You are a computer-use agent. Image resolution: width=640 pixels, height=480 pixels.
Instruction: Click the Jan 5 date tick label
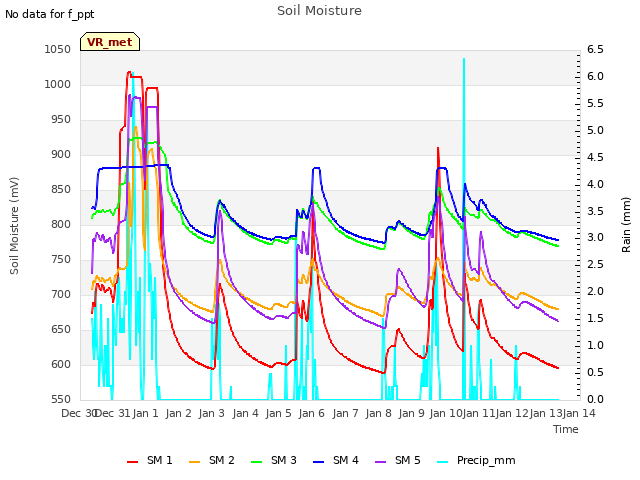pos(278,413)
